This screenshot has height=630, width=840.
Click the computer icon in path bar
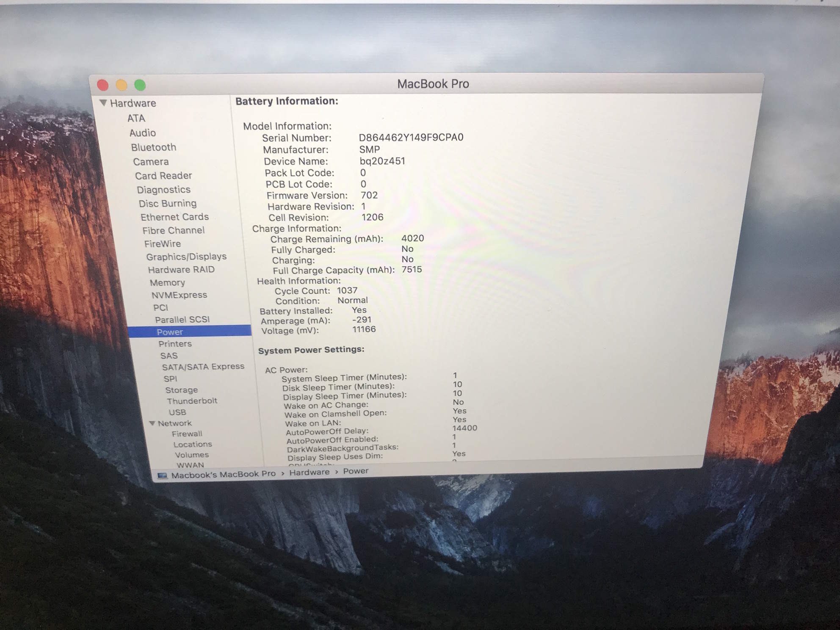click(x=162, y=475)
